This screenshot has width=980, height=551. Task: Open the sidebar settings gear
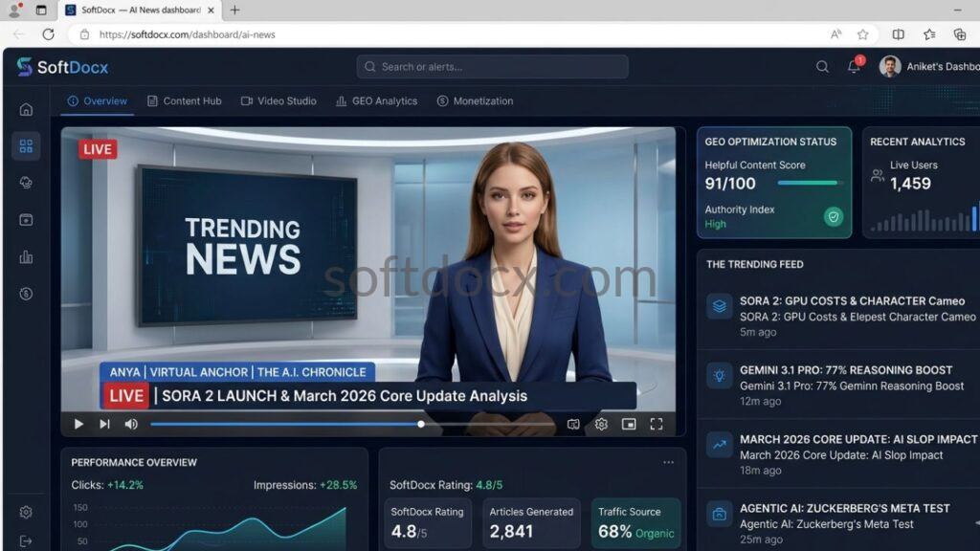(26, 512)
